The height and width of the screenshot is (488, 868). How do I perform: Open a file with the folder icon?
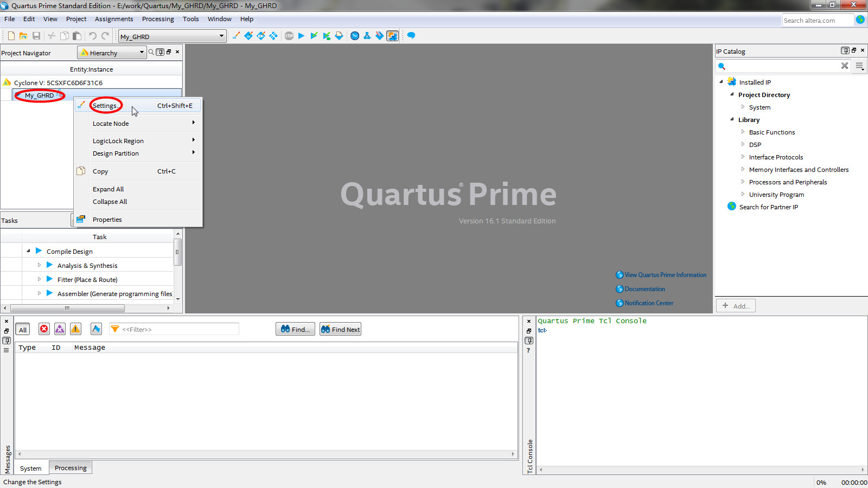point(23,36)
